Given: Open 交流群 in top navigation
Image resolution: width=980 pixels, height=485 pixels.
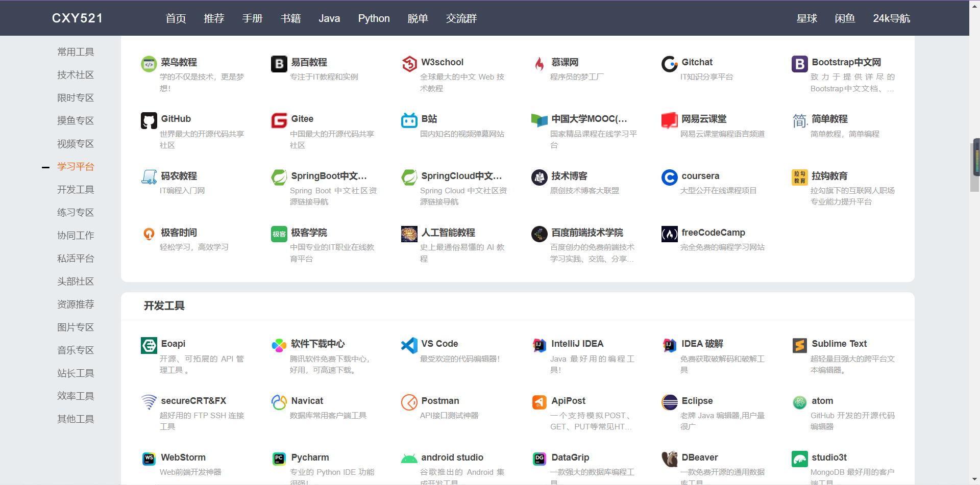Looking at the screenshot, I should 461,18.
